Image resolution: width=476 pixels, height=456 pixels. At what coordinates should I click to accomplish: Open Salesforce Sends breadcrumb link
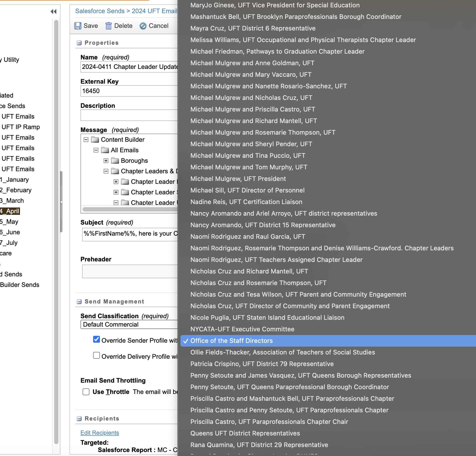(100, 11)
